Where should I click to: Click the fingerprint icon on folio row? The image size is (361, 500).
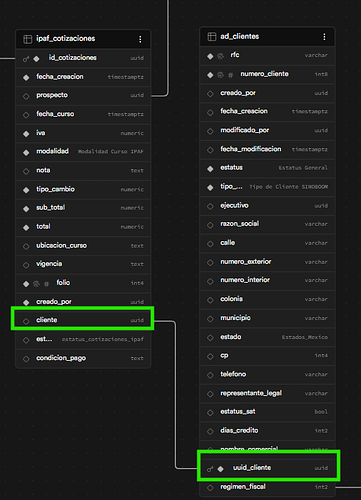pos(36,284)
